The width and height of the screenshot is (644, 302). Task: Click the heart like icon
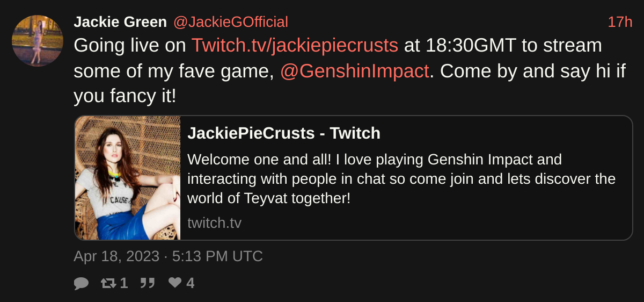175,282
